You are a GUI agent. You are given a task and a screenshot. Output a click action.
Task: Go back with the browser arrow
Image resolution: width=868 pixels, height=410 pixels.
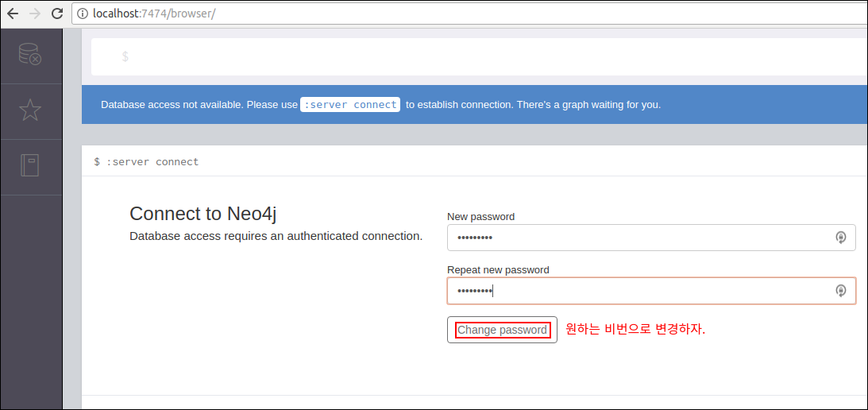click(13, 14)
